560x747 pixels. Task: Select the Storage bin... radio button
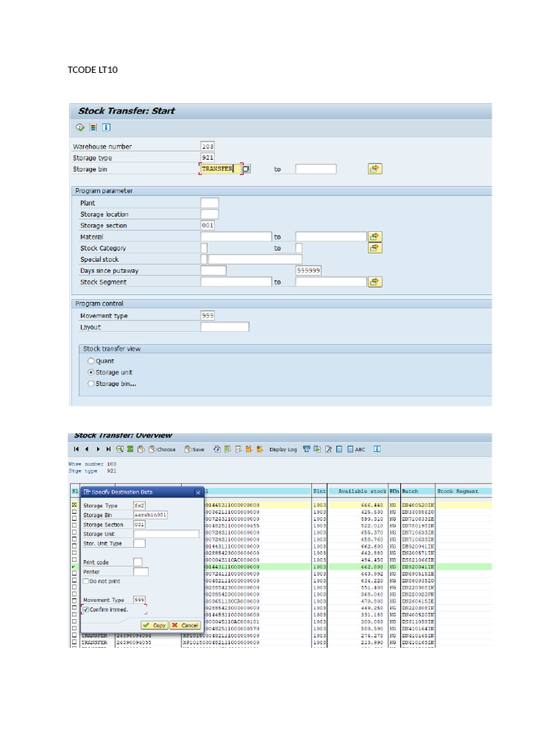click(x=91, y=384)
